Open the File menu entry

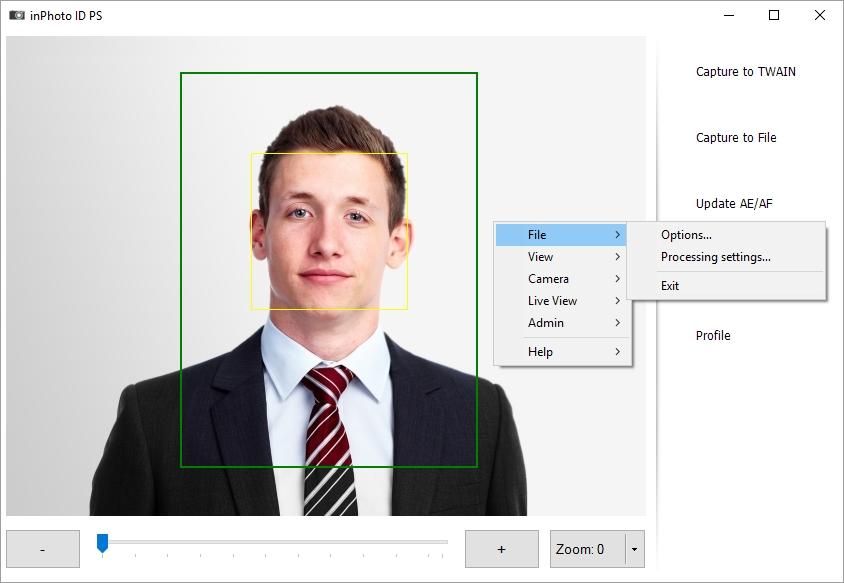pos(560,235)
